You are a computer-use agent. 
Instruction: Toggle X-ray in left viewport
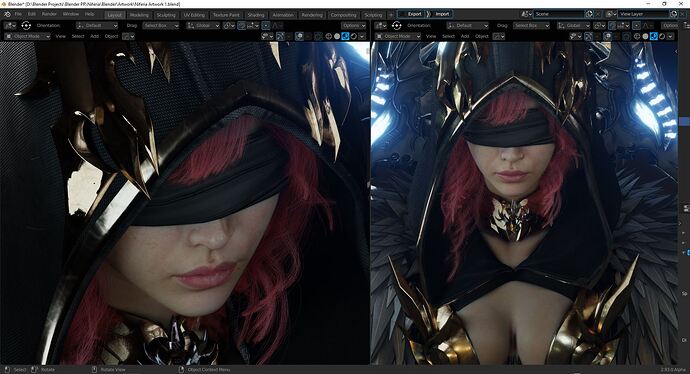pyautogui.click(x=318, y=37)
